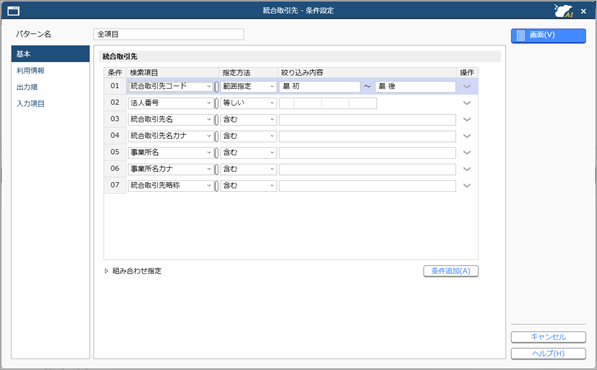The image size is (597, 370).
Task: Select condition row number 04
Action: click(115, 136)
